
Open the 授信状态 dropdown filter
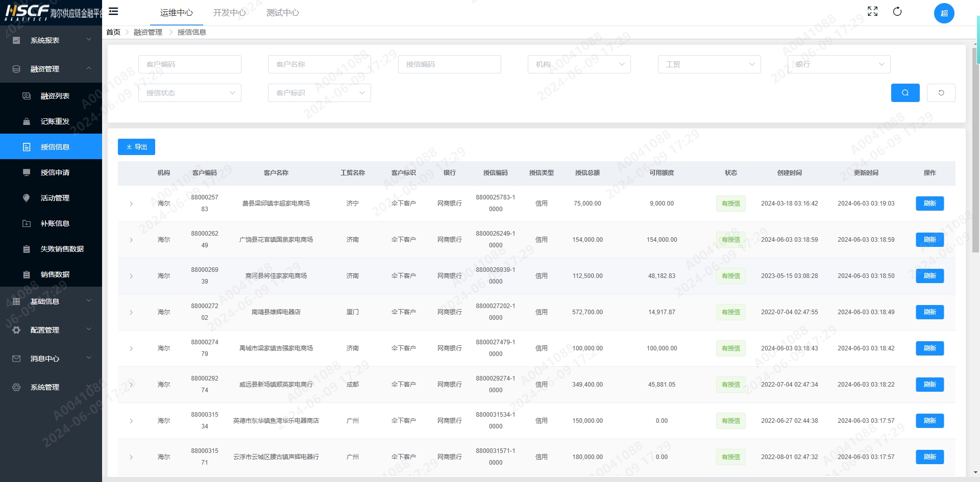(190, 93)
